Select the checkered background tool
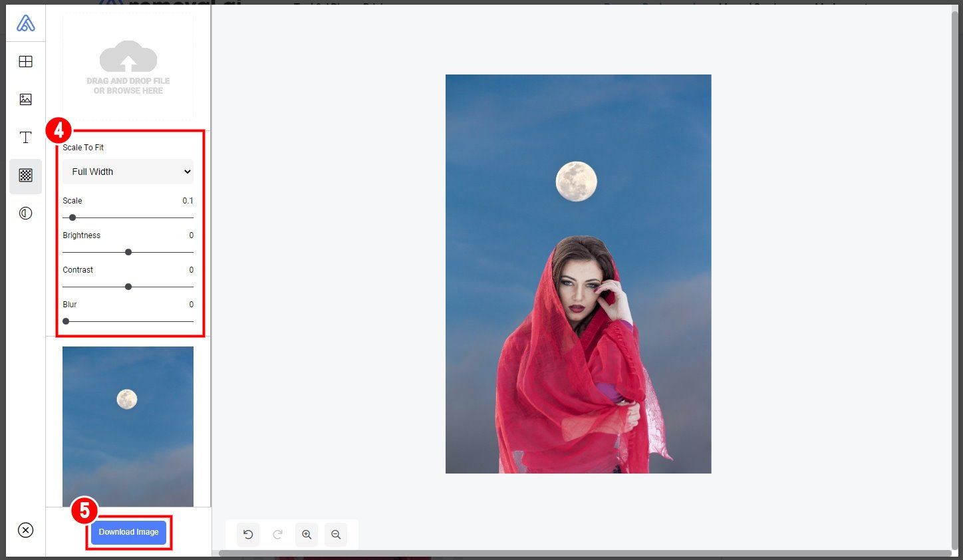 25,176
